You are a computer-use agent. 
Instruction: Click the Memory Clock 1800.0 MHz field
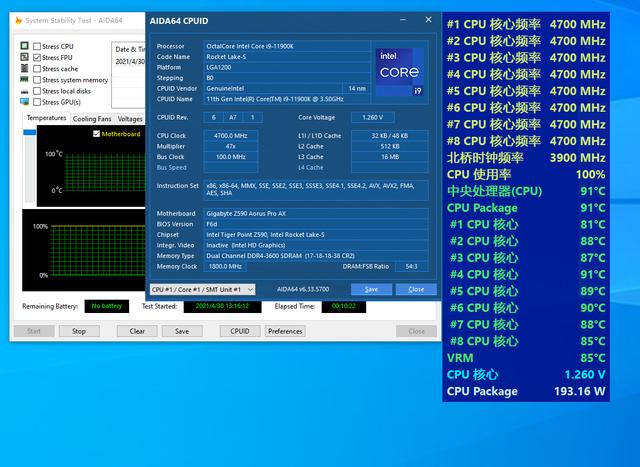tap(225, 267)
